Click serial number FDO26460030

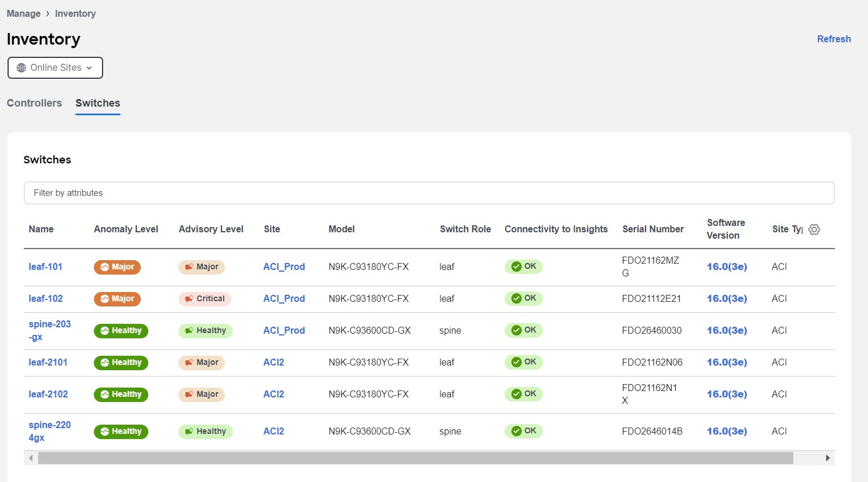coord(652,331)
